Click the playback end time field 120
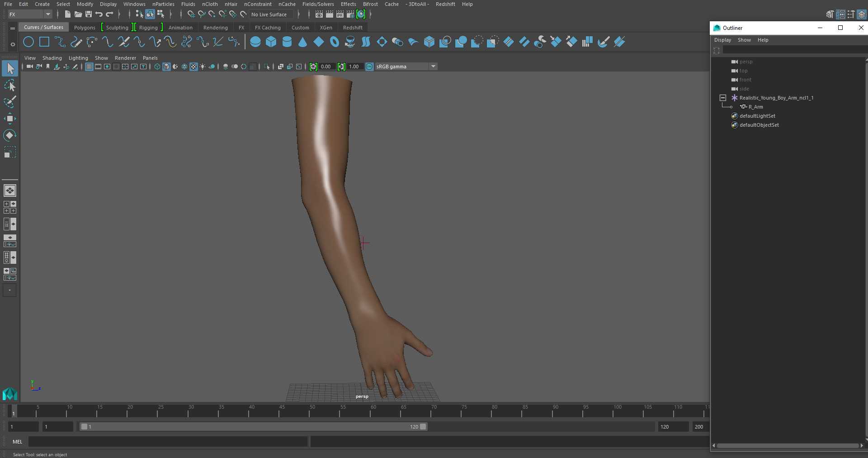Screen dimensions: 868x458 coord(673,427)
